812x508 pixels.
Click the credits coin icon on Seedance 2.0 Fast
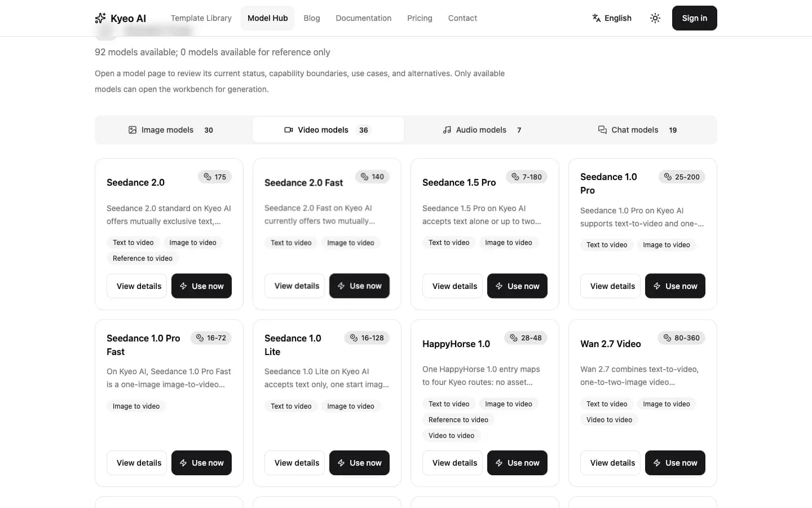pyautogui.click(x=365, y=177)
